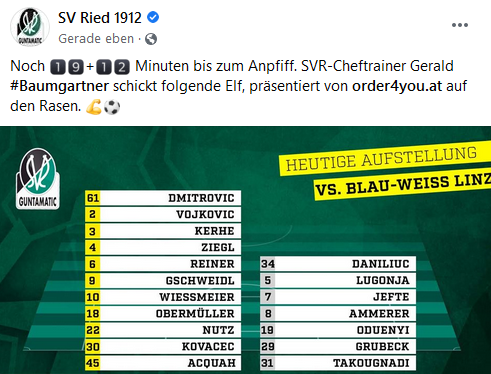Follow the order4you.at link
This screenshot has width=491, height=374.
[x=397, y=86]
